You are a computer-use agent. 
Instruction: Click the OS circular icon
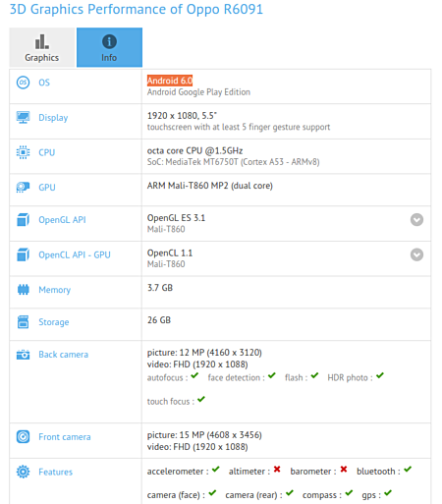[23, 83]
